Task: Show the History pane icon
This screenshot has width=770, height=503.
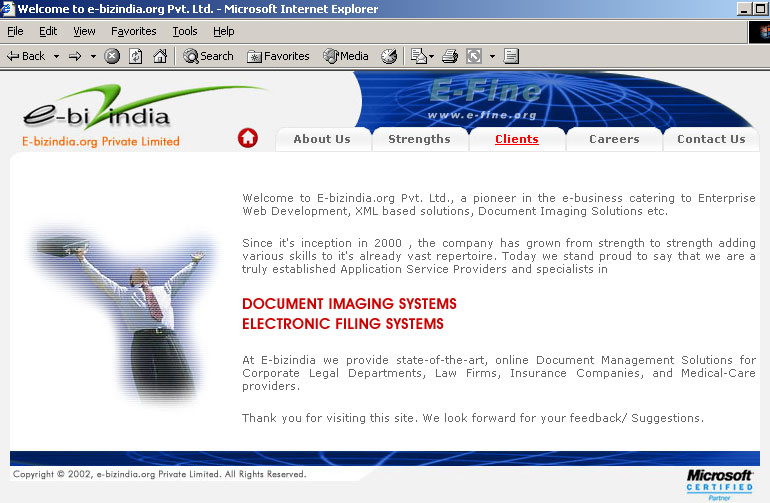Action: coord(389,56)
